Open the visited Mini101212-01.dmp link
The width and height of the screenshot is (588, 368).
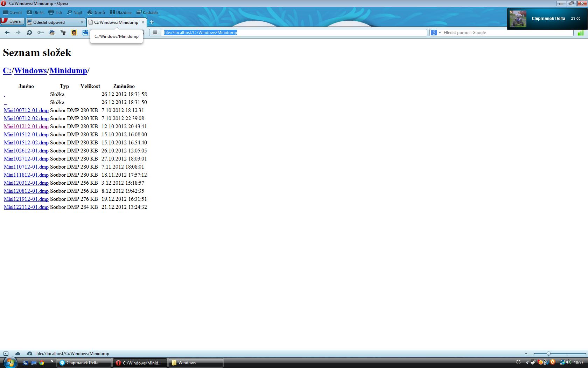pos(26,127)
